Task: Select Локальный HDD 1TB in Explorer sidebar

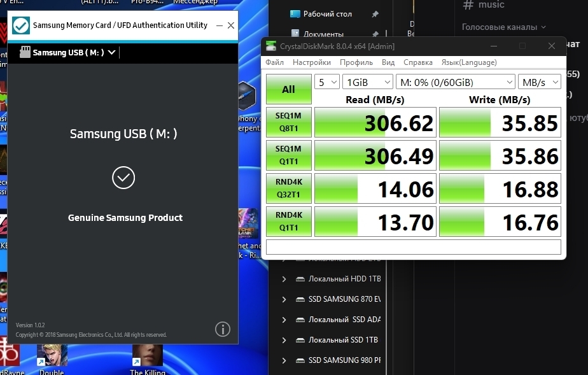Action: 344,279
